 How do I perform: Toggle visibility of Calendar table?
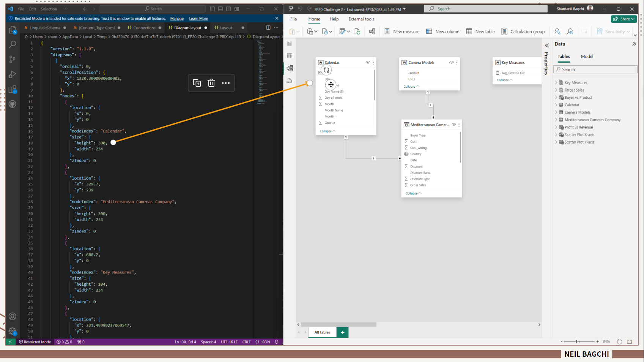click(368, 62)
